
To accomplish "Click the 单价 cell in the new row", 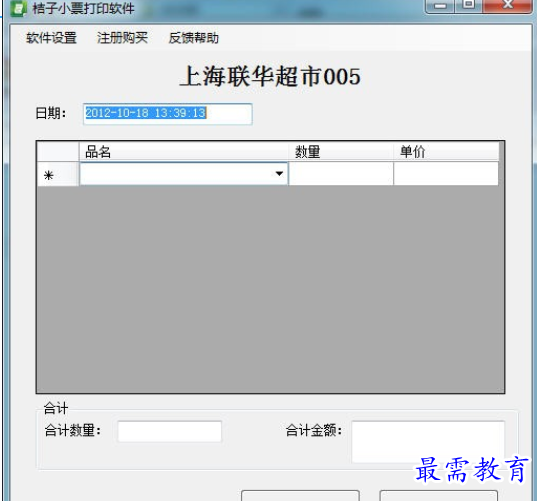I will point(446,174).
